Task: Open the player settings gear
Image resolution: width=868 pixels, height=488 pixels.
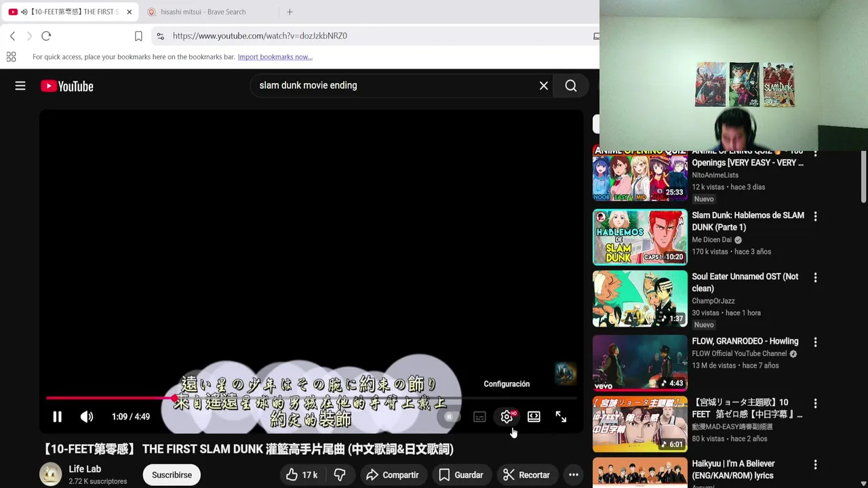Action: coord(507,417)
